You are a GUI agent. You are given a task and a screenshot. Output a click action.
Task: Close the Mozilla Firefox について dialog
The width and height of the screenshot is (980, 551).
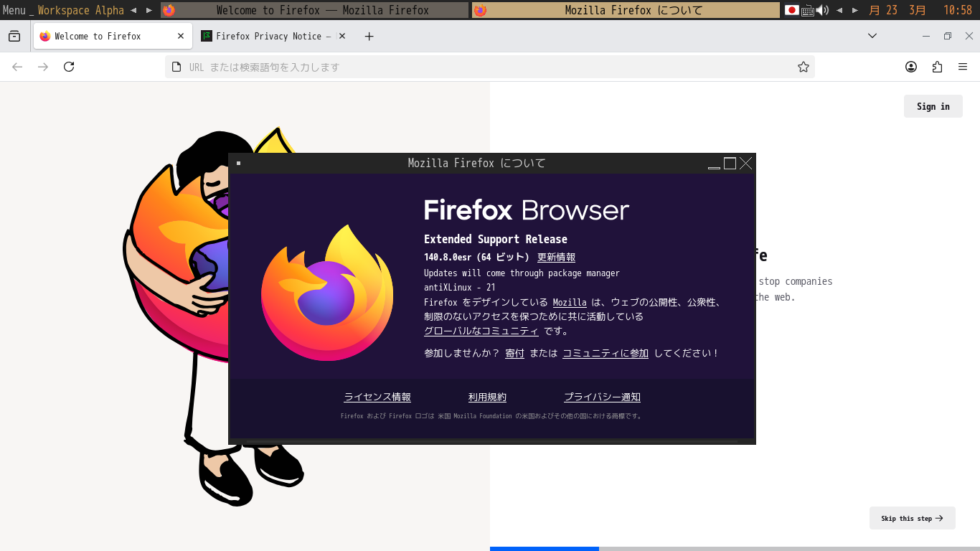[x=746, y=164]
